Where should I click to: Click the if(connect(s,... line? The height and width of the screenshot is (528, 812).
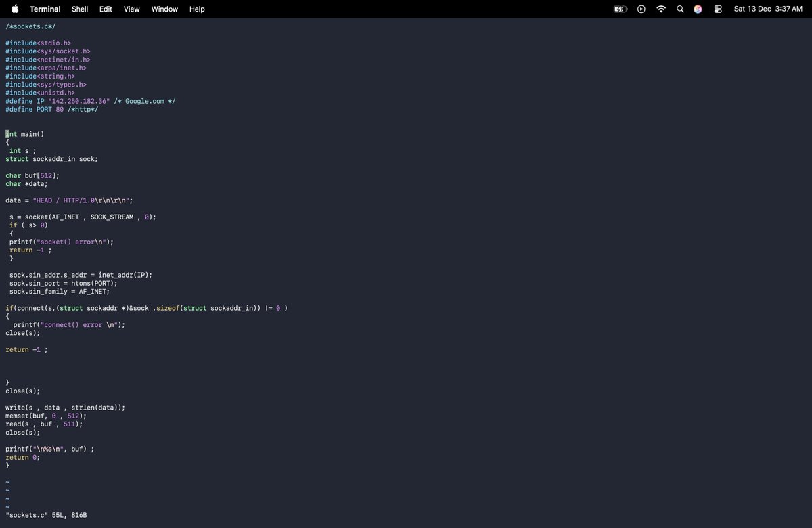coord(146,308)
